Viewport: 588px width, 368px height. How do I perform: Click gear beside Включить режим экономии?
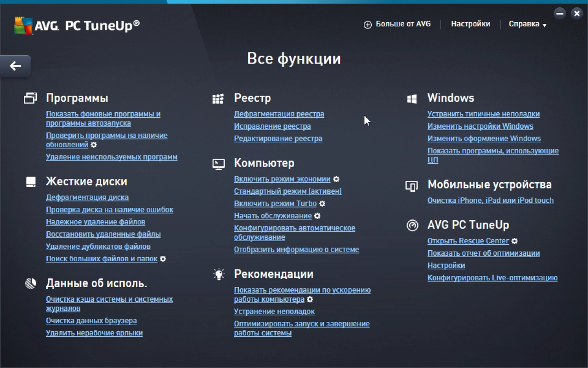pos(336,179)
